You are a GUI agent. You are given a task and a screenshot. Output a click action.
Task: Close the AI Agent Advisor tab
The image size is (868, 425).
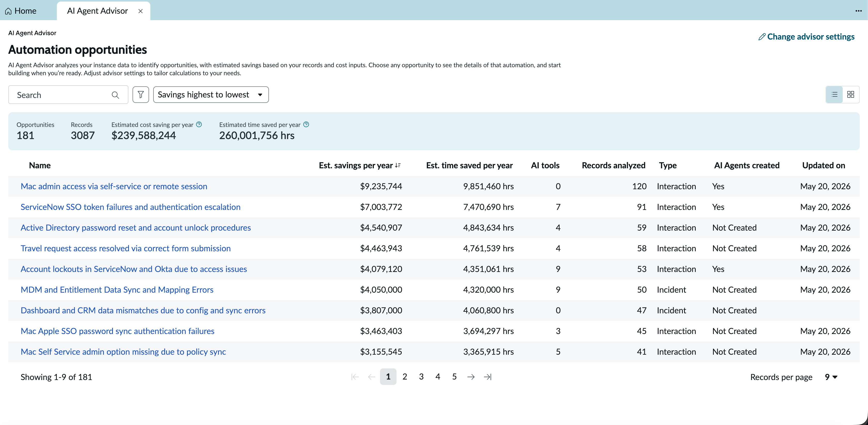(x=141, y=11)
